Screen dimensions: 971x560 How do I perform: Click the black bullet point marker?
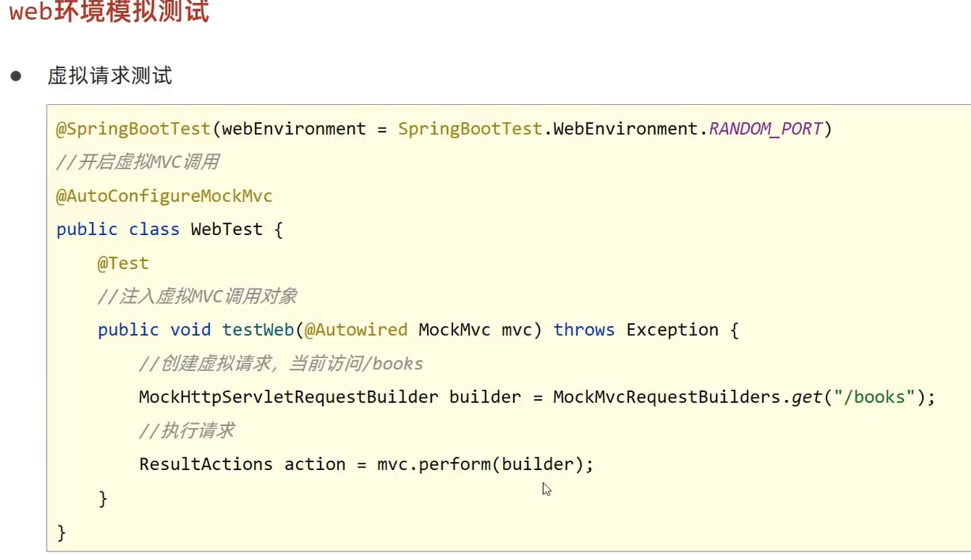point(16,76)
